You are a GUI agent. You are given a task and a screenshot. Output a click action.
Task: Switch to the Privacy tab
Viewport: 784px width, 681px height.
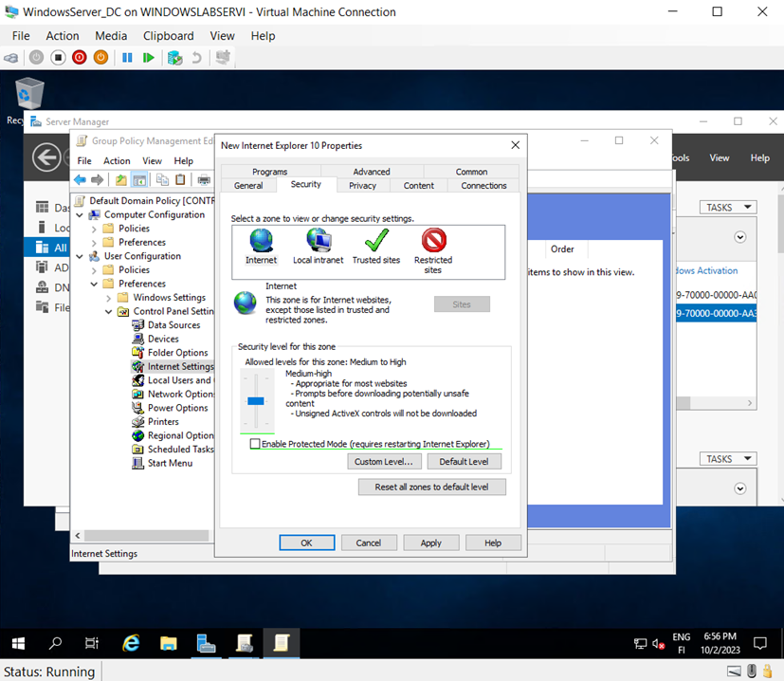click(x=362, y=185)
